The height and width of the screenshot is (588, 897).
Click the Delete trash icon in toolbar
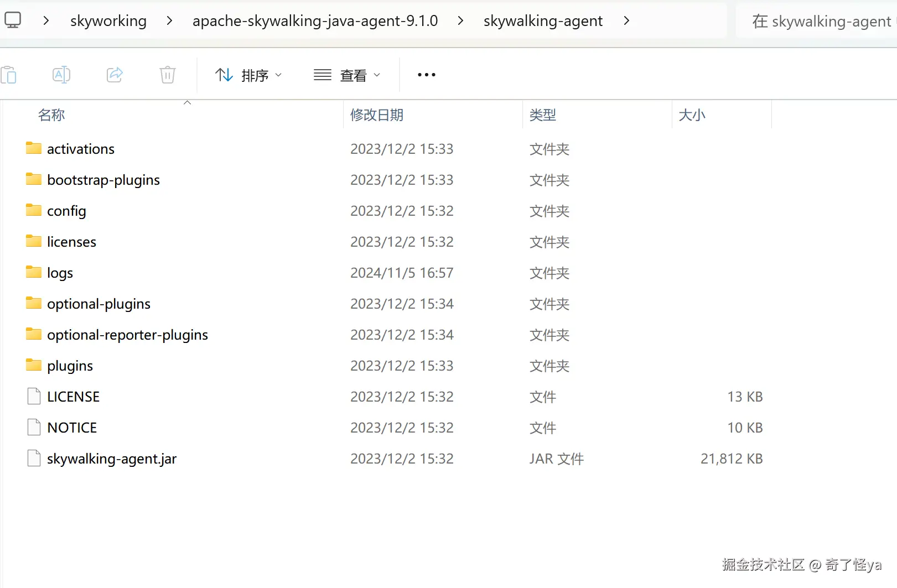click(x=168, y=75)
